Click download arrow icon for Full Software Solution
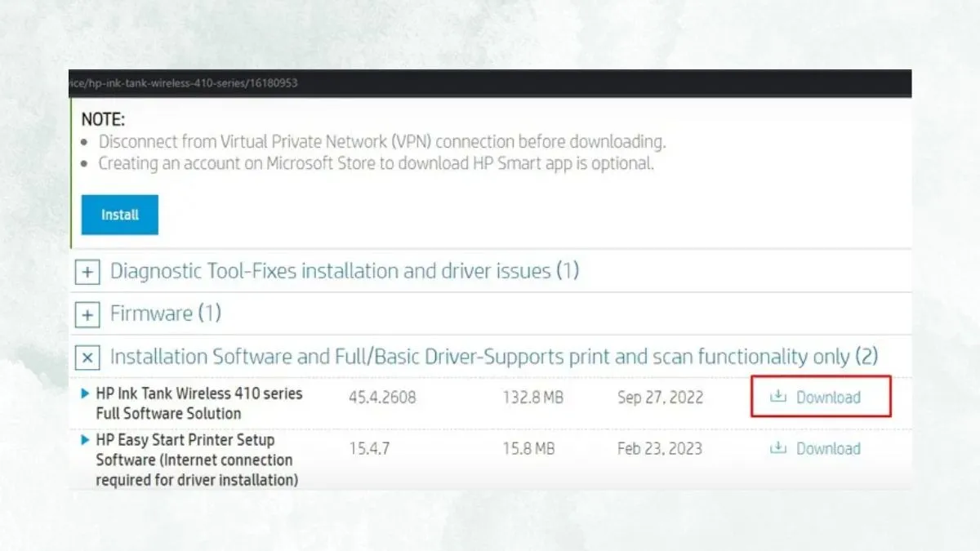 (778, 397)
